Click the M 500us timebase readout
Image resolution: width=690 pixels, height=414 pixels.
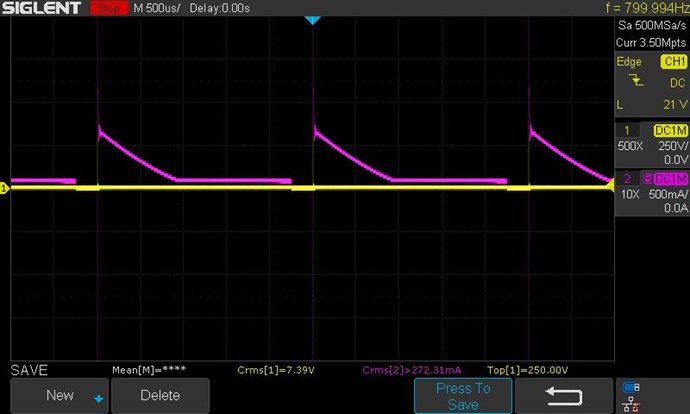click(x=157, y=8)
